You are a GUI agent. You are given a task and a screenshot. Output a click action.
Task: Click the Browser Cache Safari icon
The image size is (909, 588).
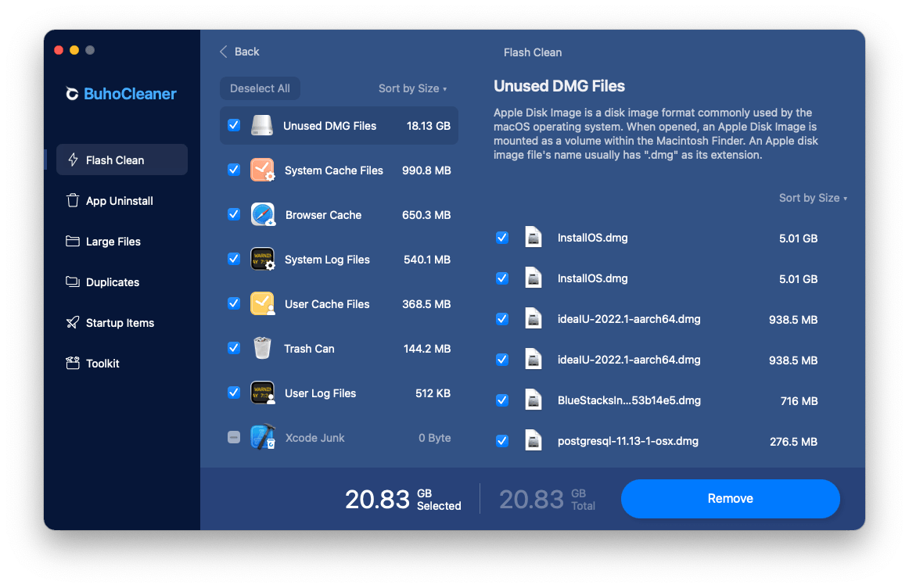[263, 214]
